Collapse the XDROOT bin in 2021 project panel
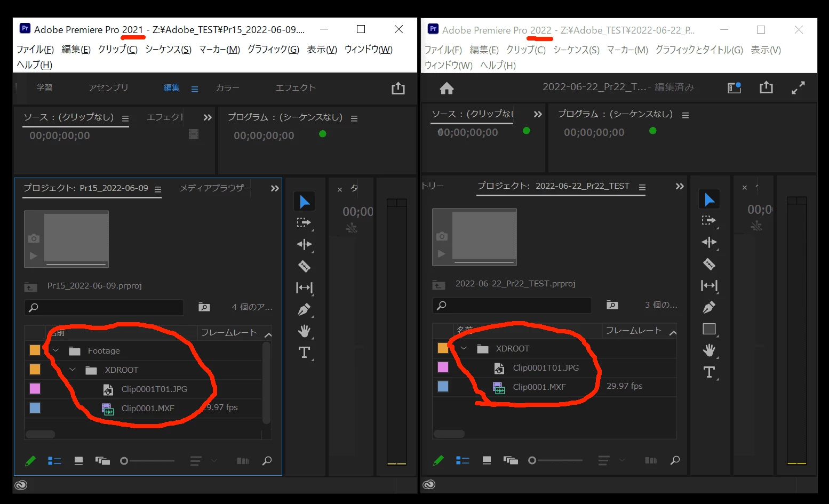 click(73, 370)
